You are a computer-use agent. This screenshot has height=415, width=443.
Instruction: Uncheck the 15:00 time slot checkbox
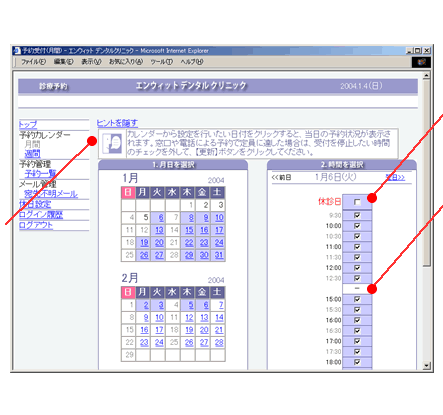point(357,299)
